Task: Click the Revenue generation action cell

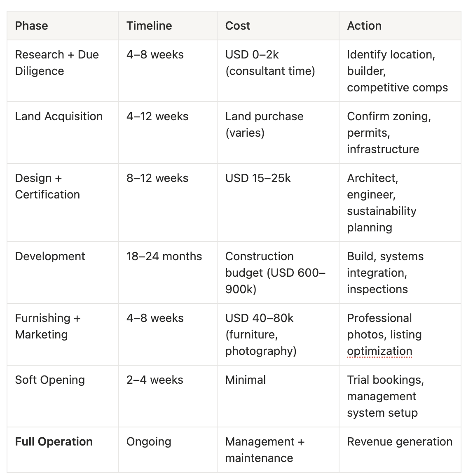Action: pyautogui.click(x=400, y=450)
